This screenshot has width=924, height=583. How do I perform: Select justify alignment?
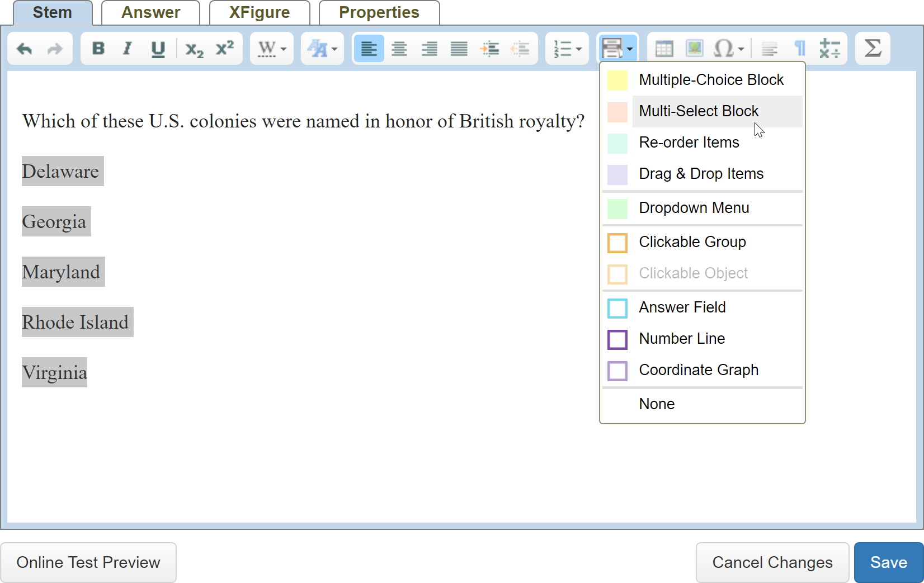[459, 49]
